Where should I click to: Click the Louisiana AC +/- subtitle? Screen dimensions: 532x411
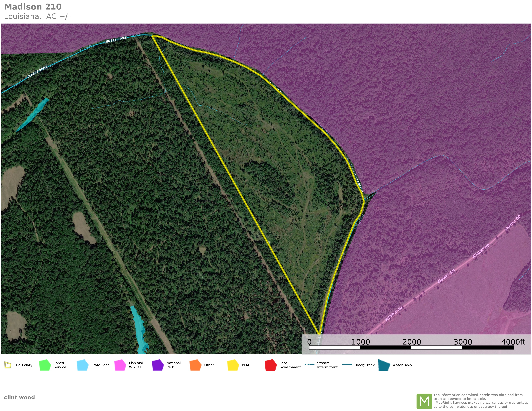(37, 17)
